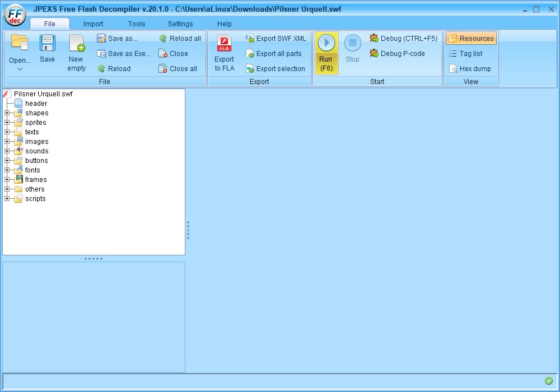This screenshot has width=560, height=392.
Task: Select the scripts tree label
Action: tap(35, 198)
